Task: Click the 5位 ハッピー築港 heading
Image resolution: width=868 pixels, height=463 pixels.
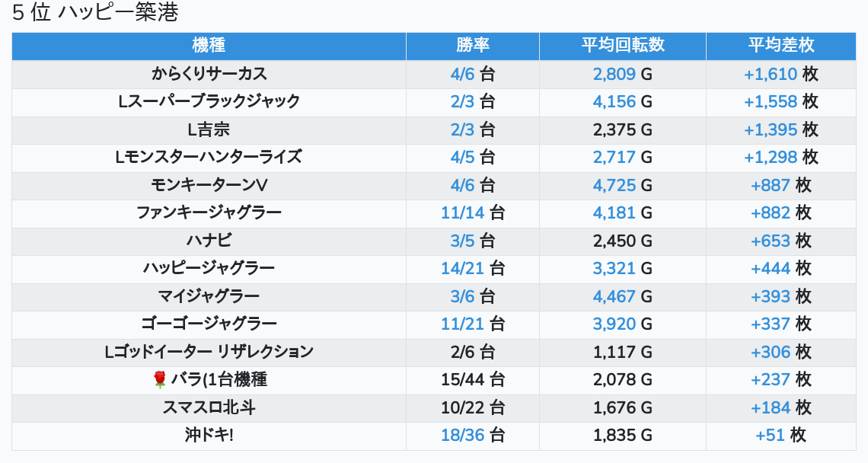Action: click(95, 13)
